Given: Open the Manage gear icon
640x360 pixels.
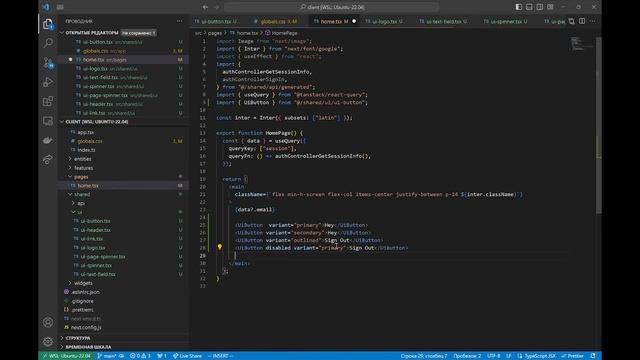Looking at the screenshot, I should coord(48,341).
